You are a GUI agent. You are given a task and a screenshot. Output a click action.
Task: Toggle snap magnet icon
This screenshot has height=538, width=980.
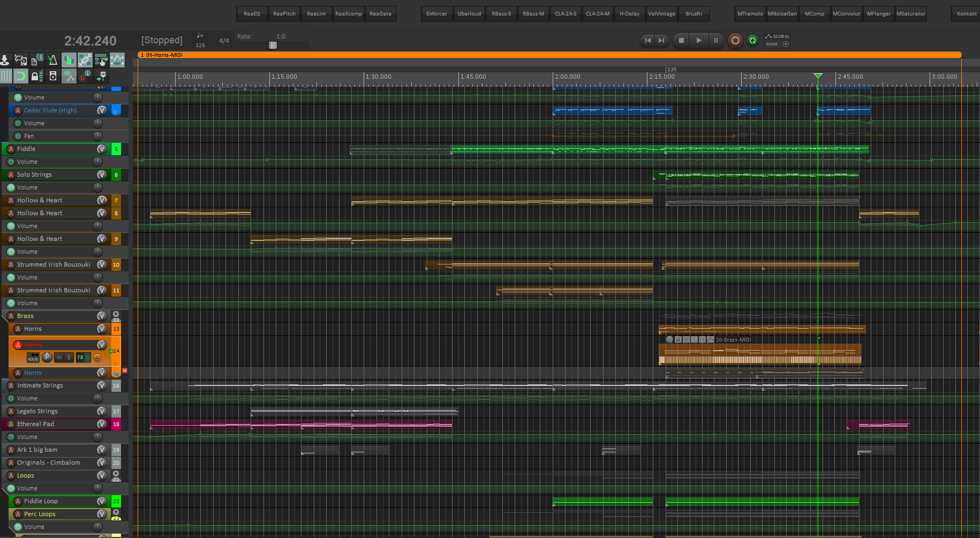[x=20, y=76]
